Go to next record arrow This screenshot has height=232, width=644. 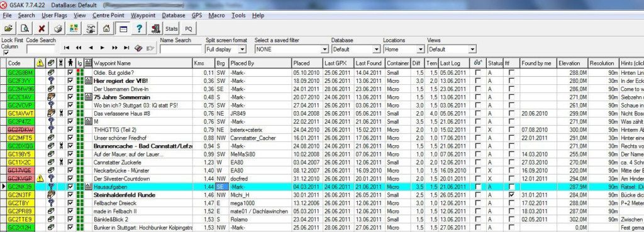[x=103, y=48]
